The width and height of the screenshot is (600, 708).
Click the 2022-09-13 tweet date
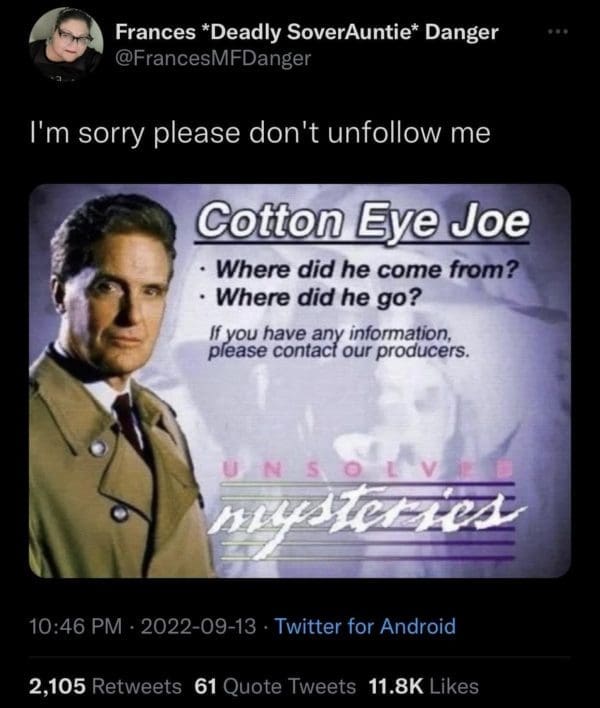point(198,626)
